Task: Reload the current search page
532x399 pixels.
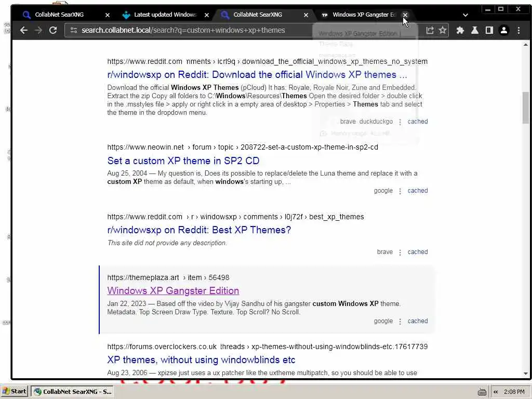Action: [x=53, y=30]
